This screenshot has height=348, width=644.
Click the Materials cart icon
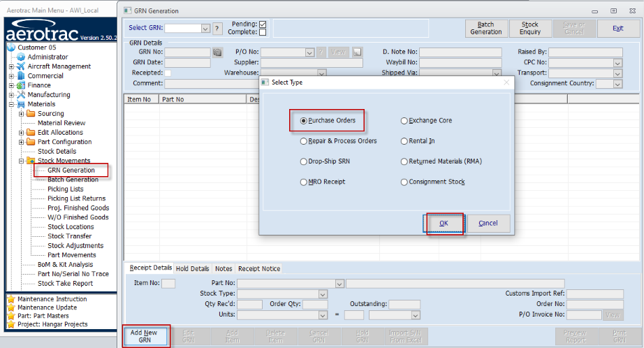[x=21, y=104]
